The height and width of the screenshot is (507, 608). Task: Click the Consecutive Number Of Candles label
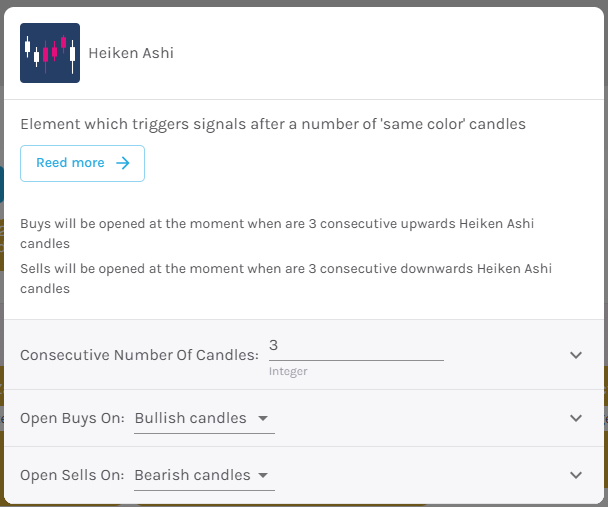click(x=139, y=355)
